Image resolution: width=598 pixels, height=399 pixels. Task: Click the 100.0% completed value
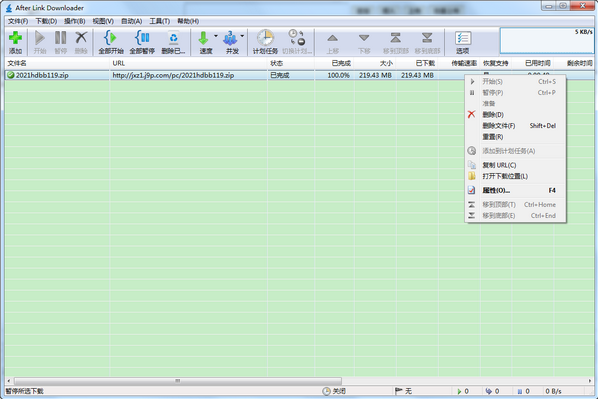click(339, 75)
